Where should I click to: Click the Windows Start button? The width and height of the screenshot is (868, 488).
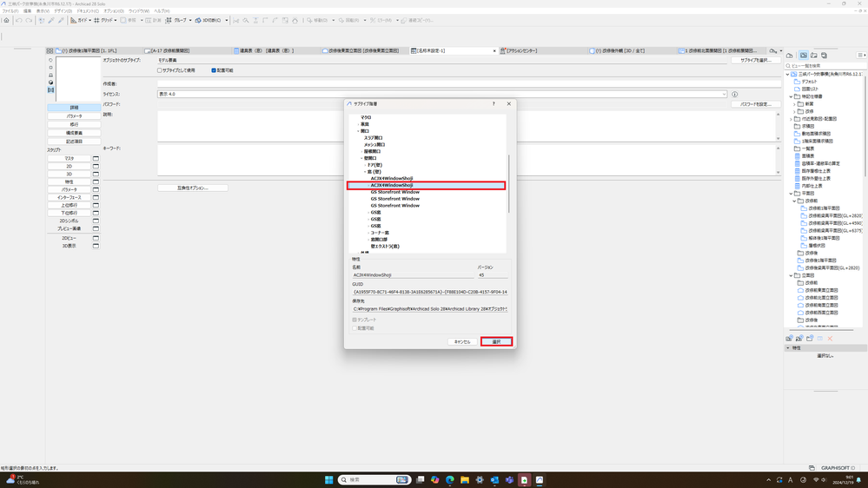328,479
